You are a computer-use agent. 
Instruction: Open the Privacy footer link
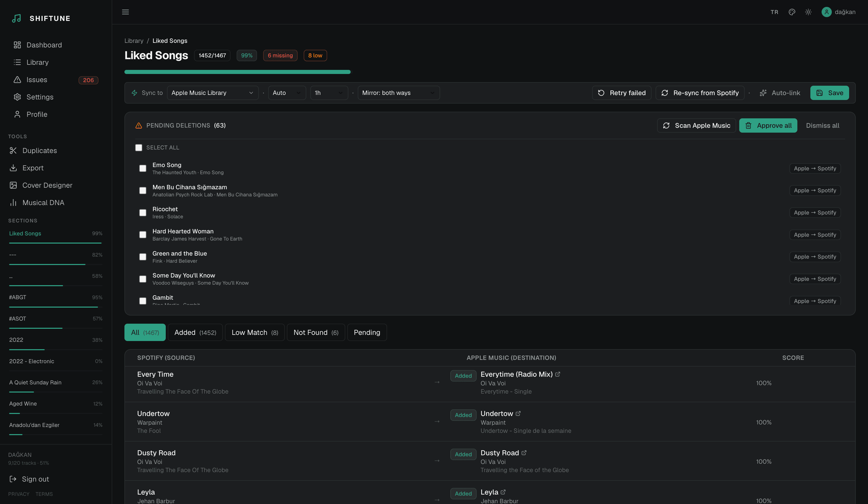19,494
